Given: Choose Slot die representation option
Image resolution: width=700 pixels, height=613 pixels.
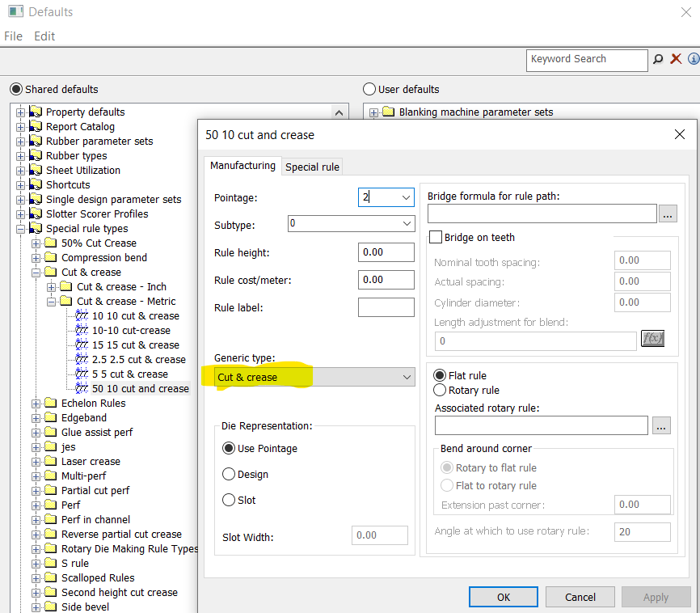Looking at the screenshot, I should point(229,500).
